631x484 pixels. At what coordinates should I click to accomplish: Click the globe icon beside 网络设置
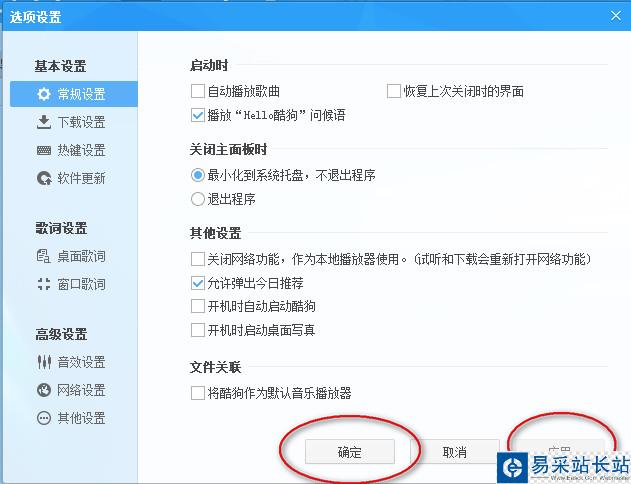click(44, 390)
